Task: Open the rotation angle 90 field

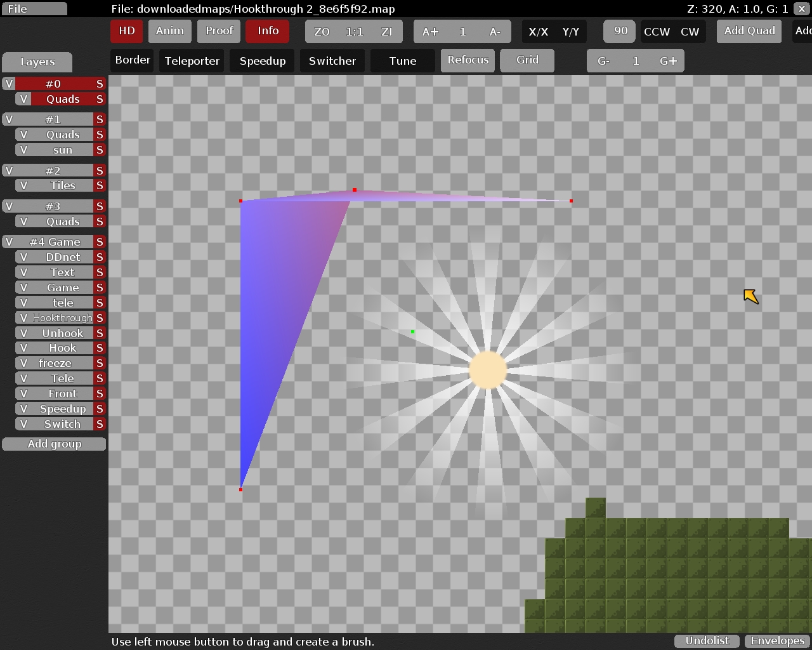Action: [620, 31]
